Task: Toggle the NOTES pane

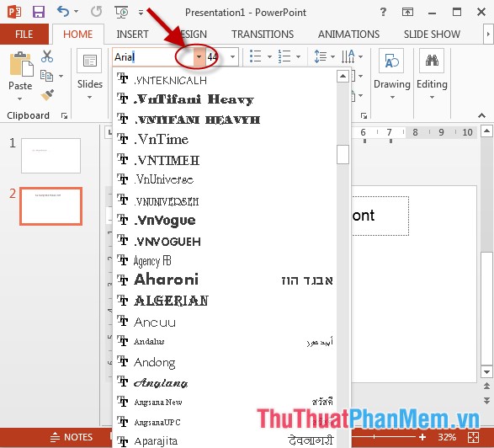Action: [72, 437]
